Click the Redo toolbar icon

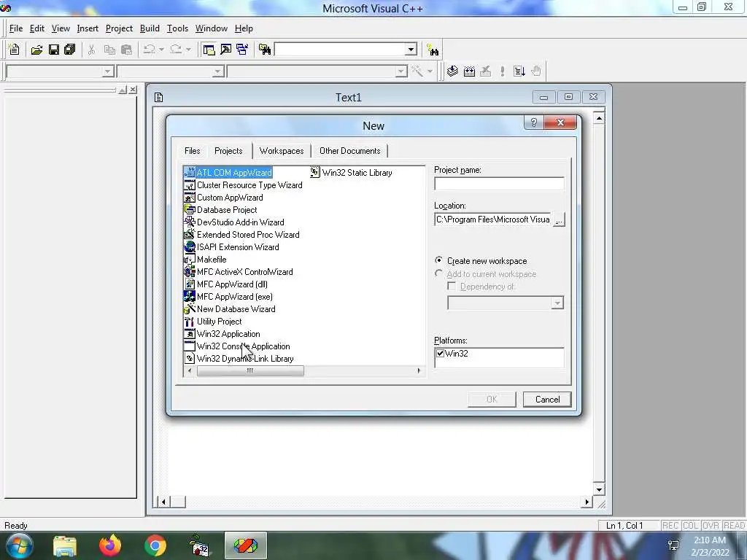(176, 49)
